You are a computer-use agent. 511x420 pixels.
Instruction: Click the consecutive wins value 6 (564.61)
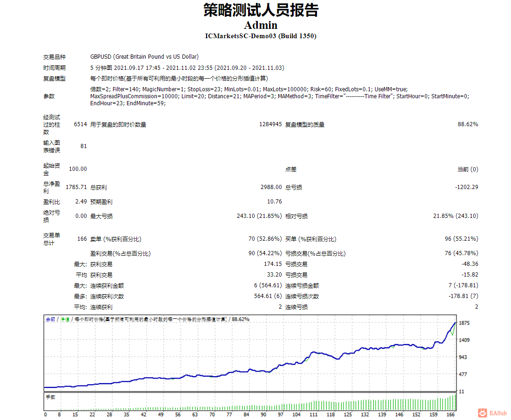click(268, 285)
